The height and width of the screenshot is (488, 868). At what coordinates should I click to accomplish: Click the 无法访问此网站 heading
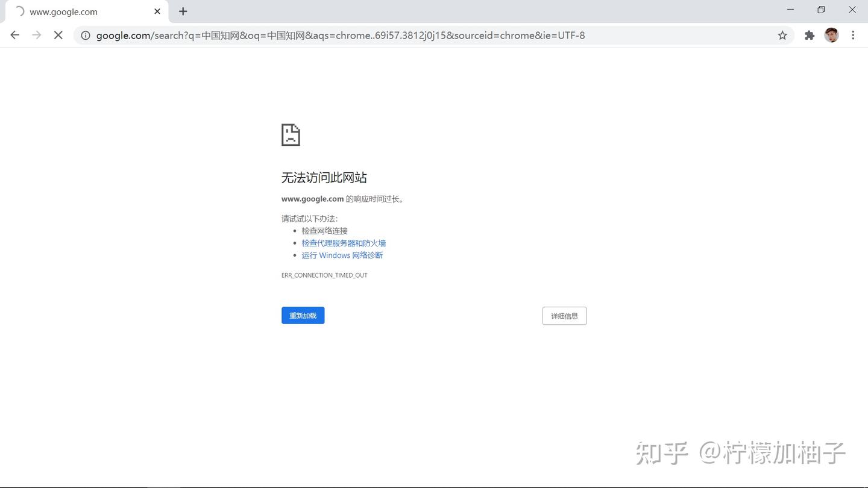tap(324, 177)
